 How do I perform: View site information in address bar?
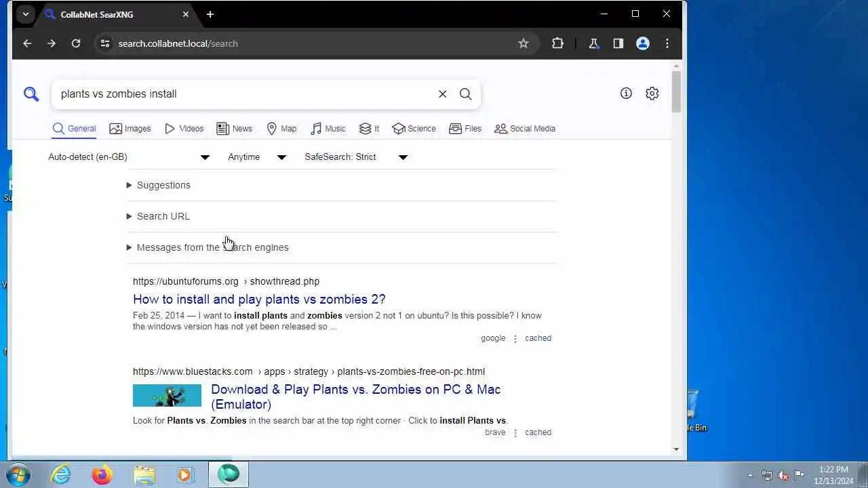pos(104,43)
